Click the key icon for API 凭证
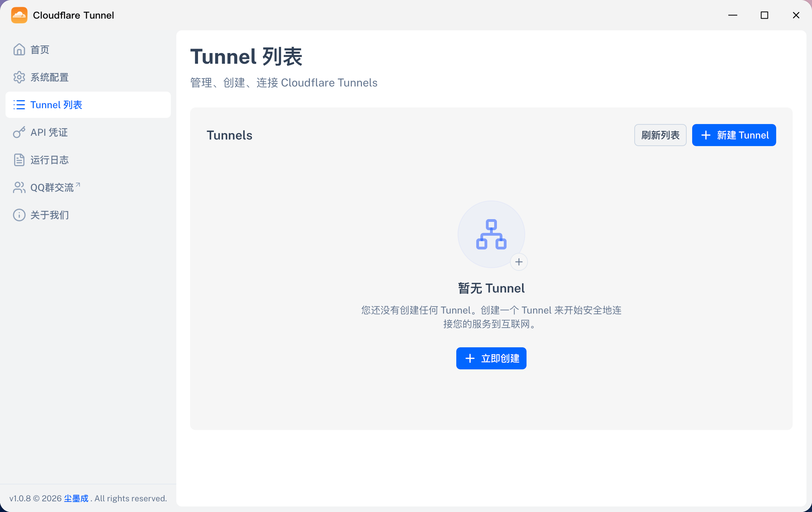The height and width of the screenshot is (512, 812). (x=19, y=132)
